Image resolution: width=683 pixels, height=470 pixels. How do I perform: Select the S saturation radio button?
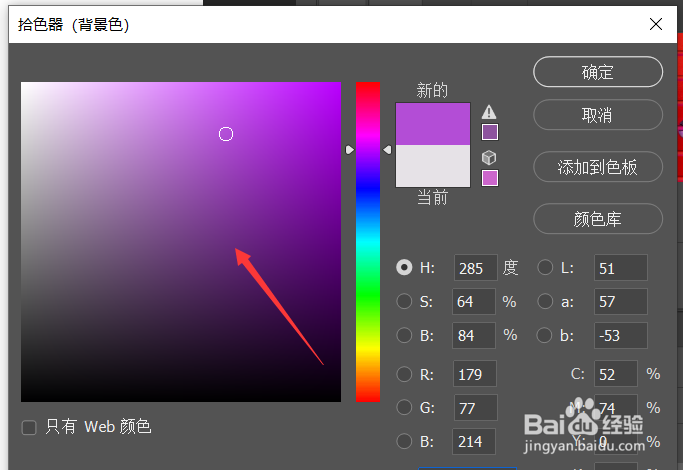[x=404, y=301]
